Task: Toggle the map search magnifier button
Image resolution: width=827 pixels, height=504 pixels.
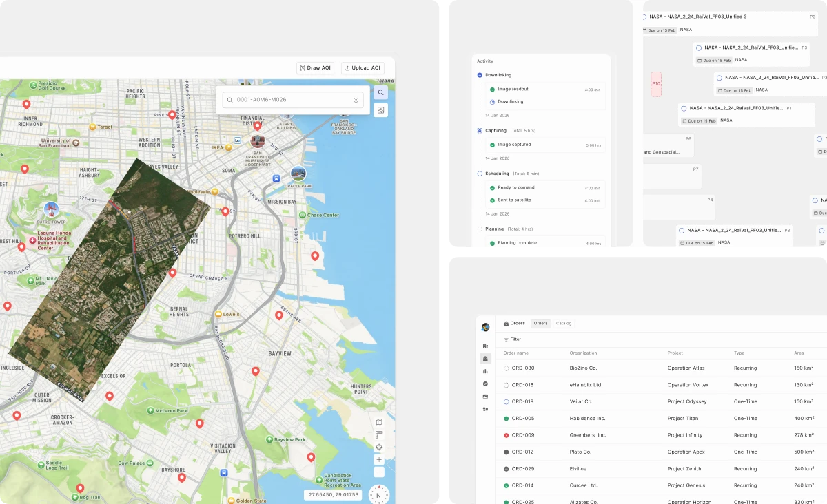Action: 380,92
